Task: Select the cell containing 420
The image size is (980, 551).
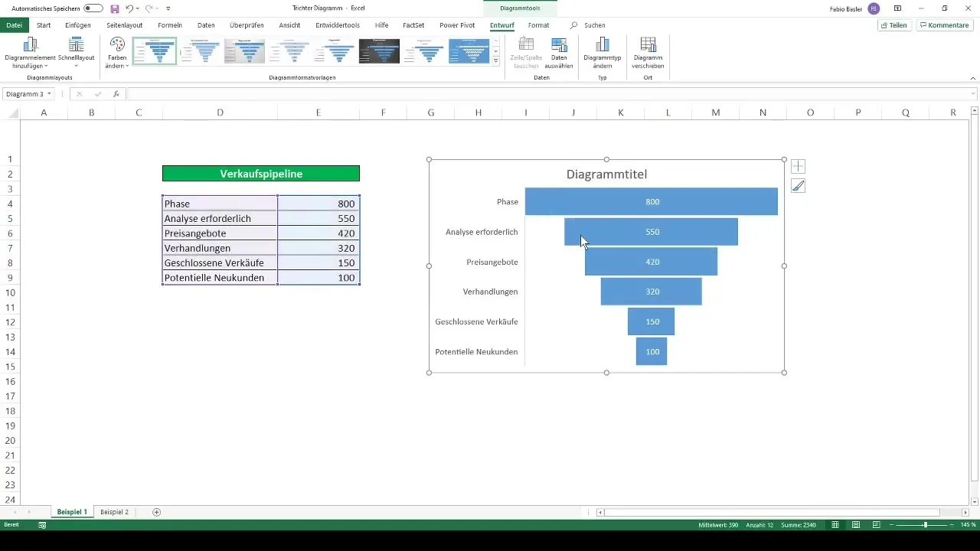Action: [x=318, y=233]
